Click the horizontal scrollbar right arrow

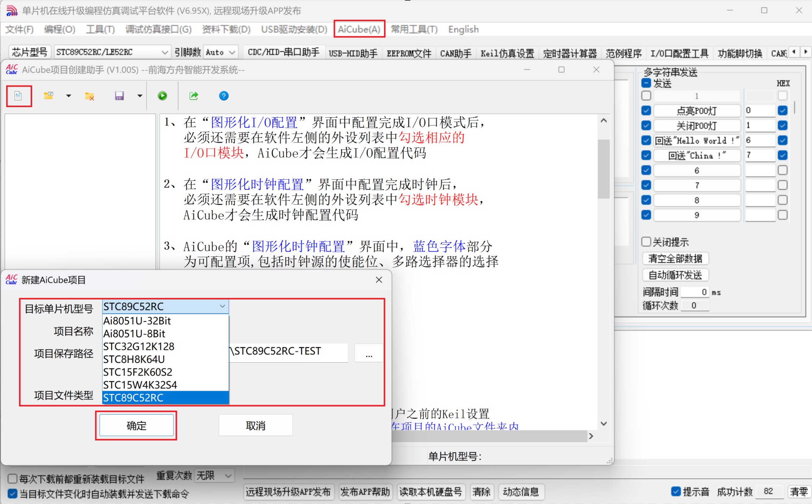(591, 436)
